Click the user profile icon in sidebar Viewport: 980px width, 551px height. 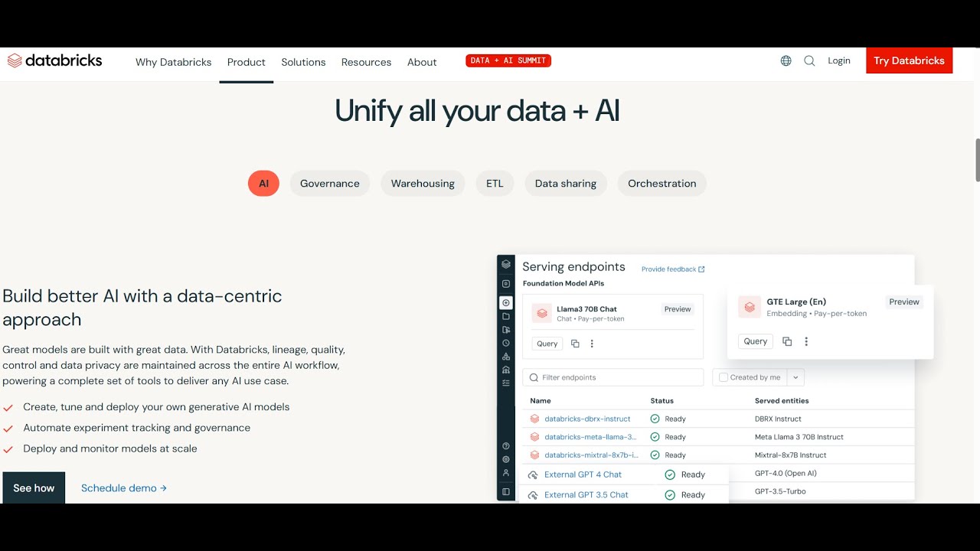pyautogui.click(x=506, y=472)
